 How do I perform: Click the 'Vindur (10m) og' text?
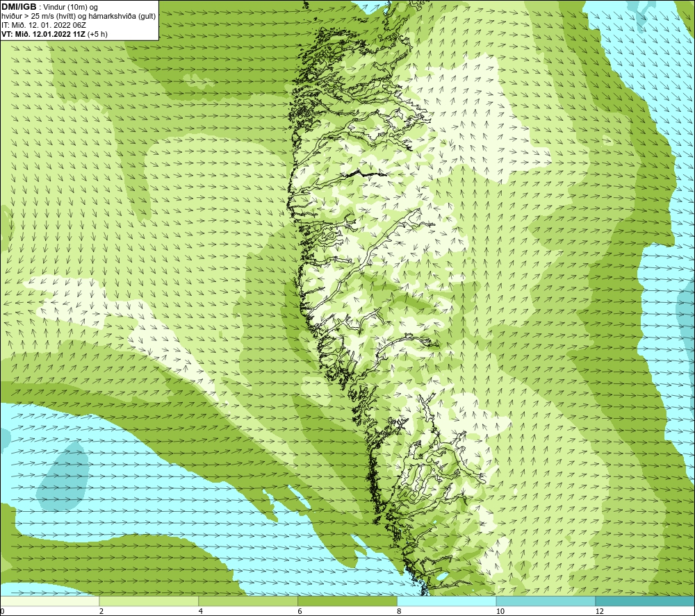click(x=71, y=7)
